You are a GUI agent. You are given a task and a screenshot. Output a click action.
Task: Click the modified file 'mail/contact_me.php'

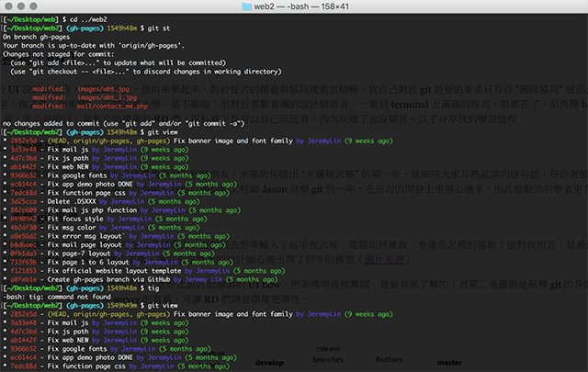[x=112, y=107]
